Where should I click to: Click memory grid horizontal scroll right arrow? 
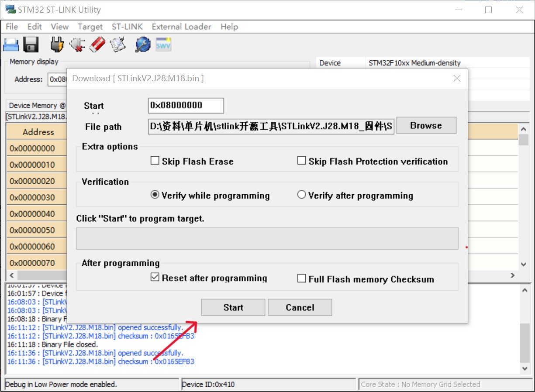pyautogui.click(x=513, y=275)
